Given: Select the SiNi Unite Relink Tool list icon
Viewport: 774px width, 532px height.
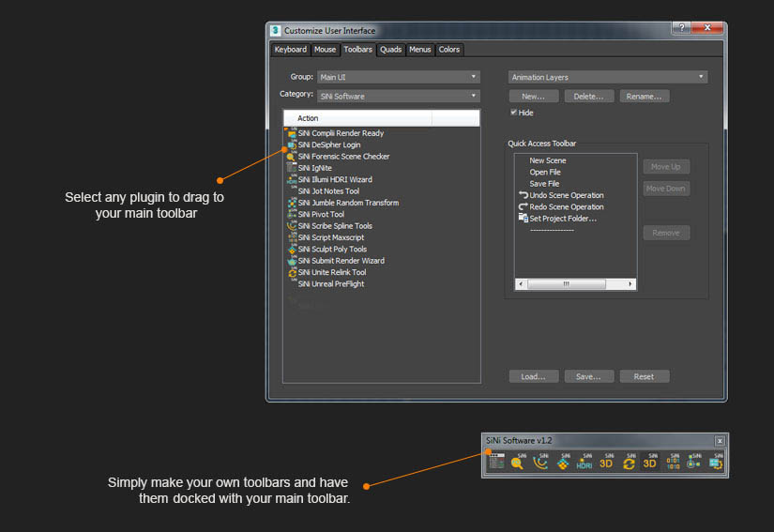Looking at the screenshot, I should [292, 272].
